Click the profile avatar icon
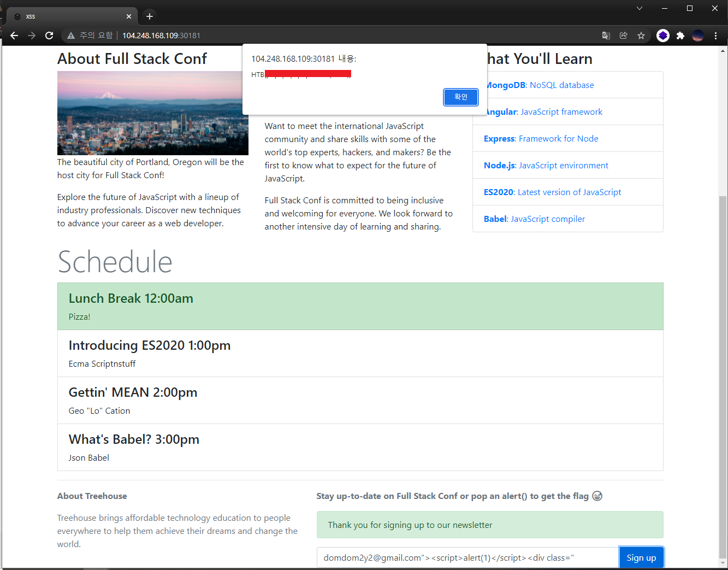The image size is (728, 570). tap(698, 36)
